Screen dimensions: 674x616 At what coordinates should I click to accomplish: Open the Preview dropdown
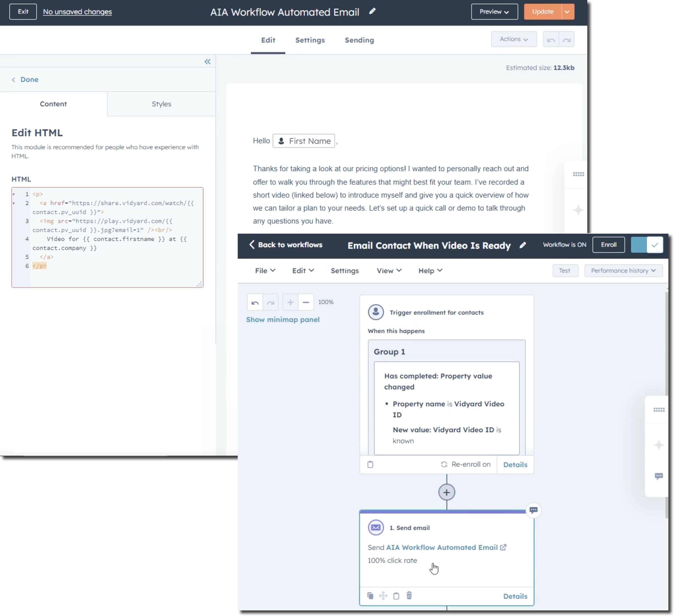click(x=494, y=12)
